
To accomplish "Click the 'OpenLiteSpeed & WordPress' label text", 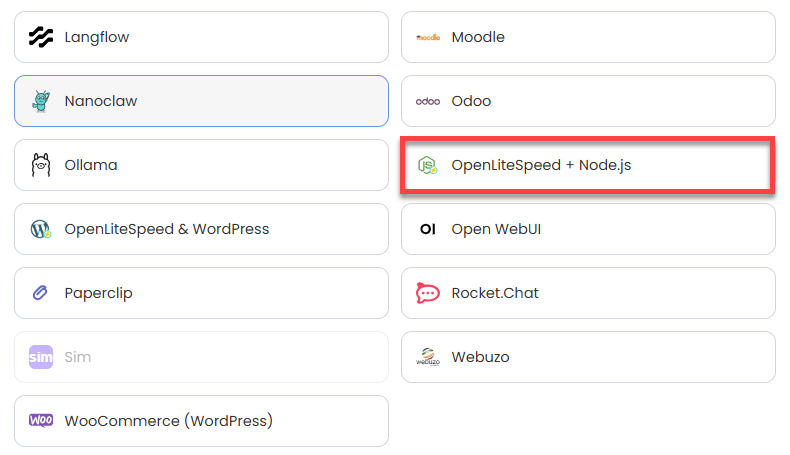I will pos(167,229).
